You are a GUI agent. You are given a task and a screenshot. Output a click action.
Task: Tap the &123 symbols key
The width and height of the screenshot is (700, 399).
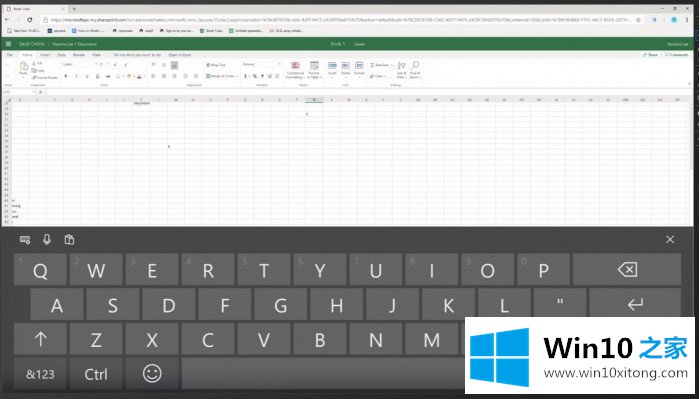coord(40,374)
